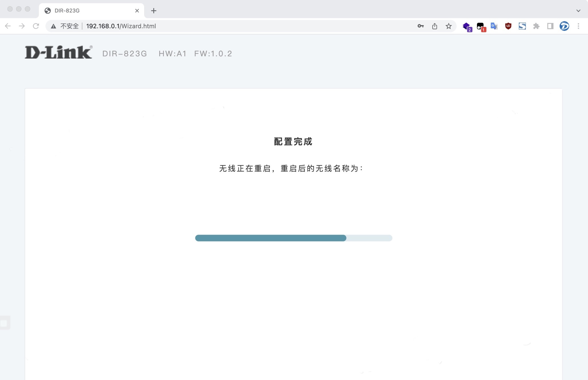The height and width of the screenshot is (380, 588).
Task: Open the saved passwords key icon
Action: (420, 26)
